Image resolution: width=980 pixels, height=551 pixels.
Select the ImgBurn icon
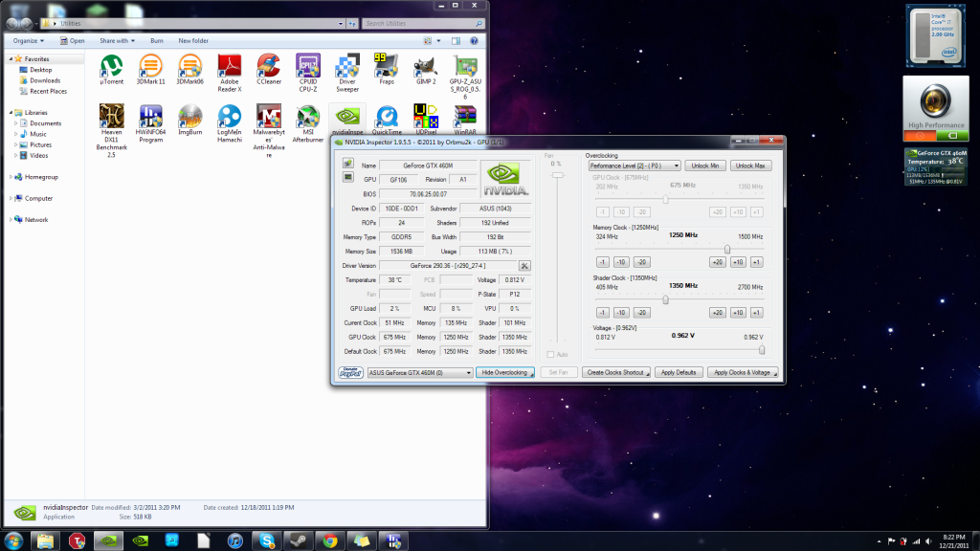click(190, 120)
